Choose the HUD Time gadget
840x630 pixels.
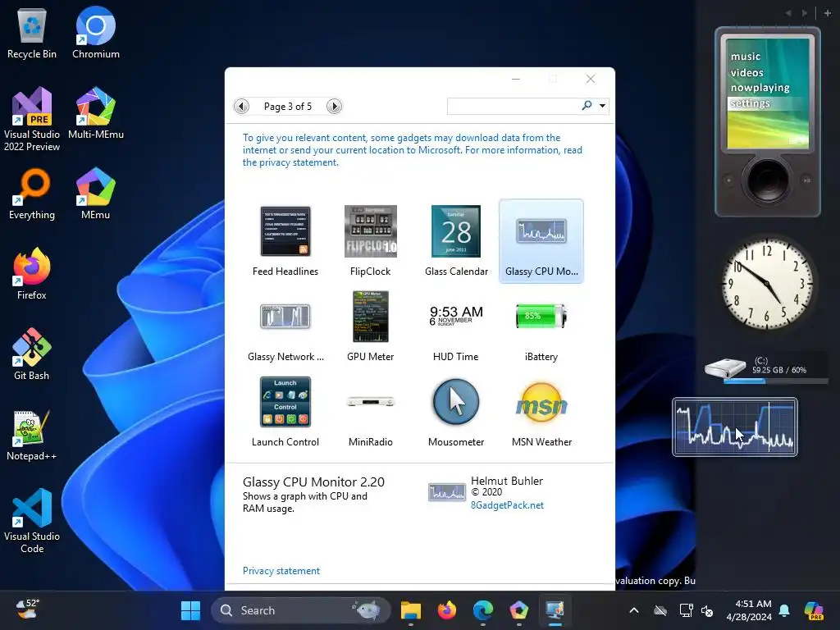[x=456, y=326]
